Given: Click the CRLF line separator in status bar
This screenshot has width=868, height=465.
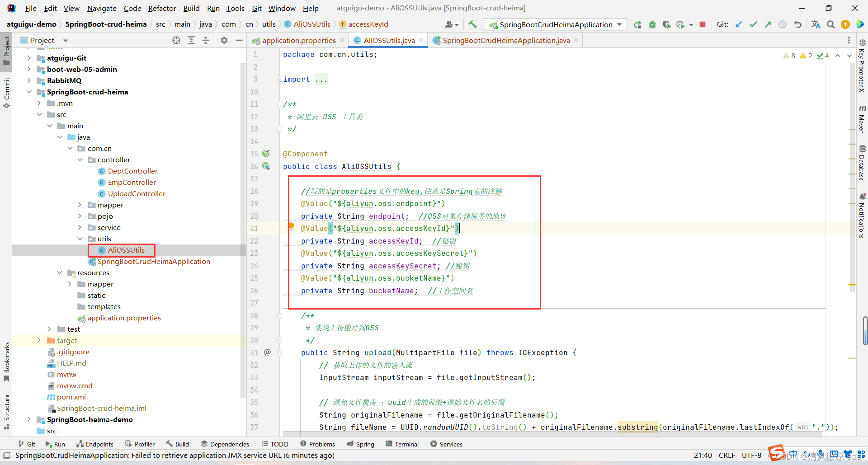Looking at the screenshot, I should point(726,456).
